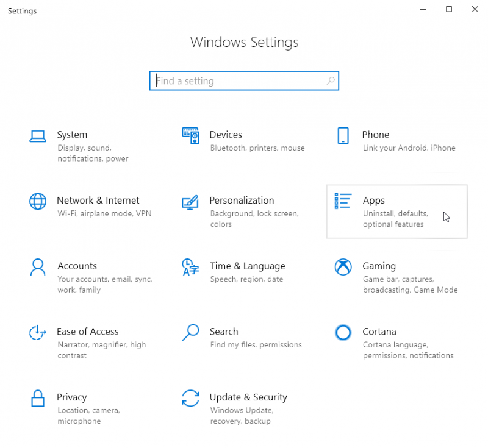Click the Ease of Access icon
This screenshot has height=448, width=488.
(38, 332)
